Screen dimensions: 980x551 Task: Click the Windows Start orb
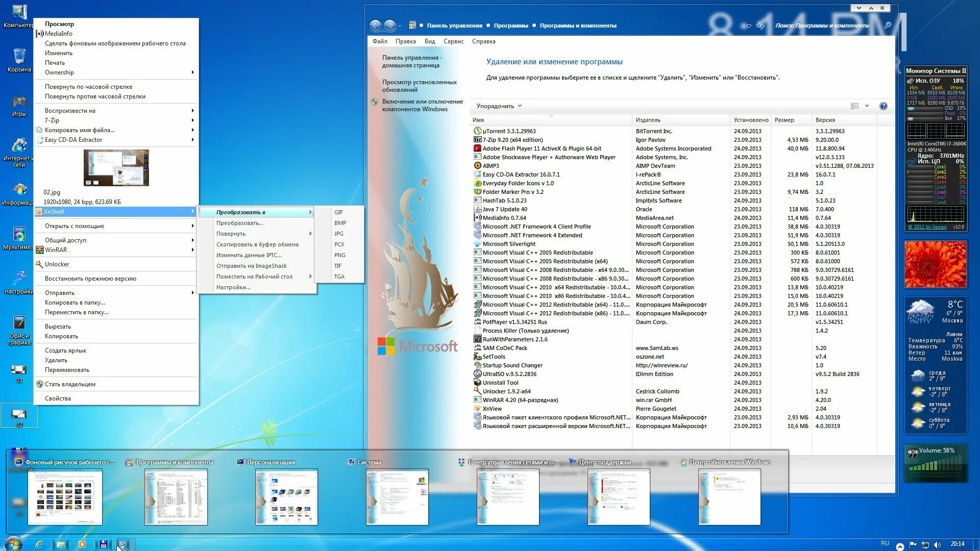tap(14, 543)
